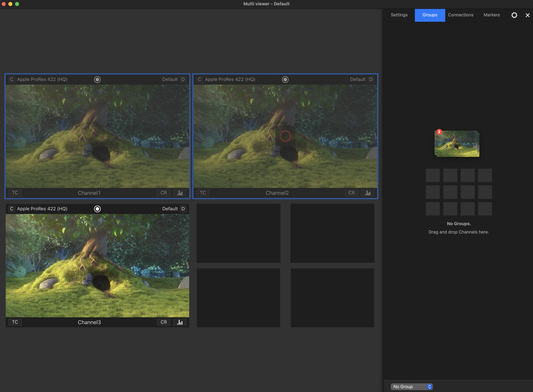This screenshot has height=392, width=533.
Task: Close the side panel with X icon
Action: (x=527, y=15)
